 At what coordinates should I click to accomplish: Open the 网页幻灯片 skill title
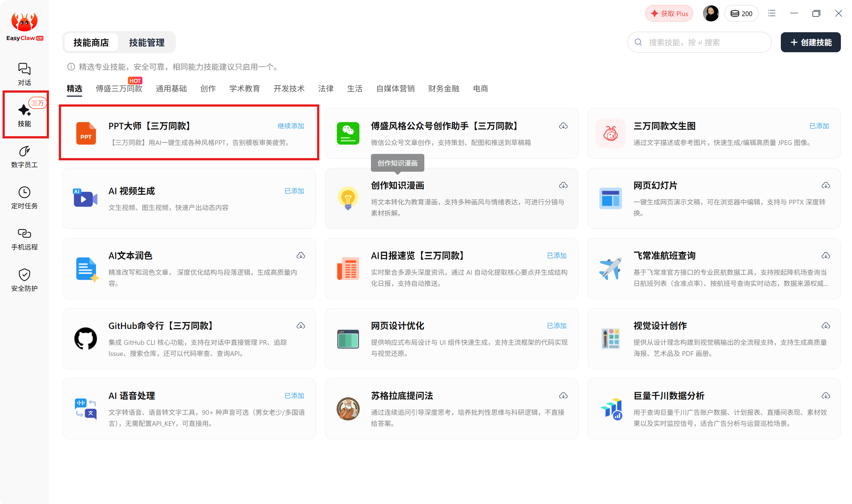coord(655,185)
